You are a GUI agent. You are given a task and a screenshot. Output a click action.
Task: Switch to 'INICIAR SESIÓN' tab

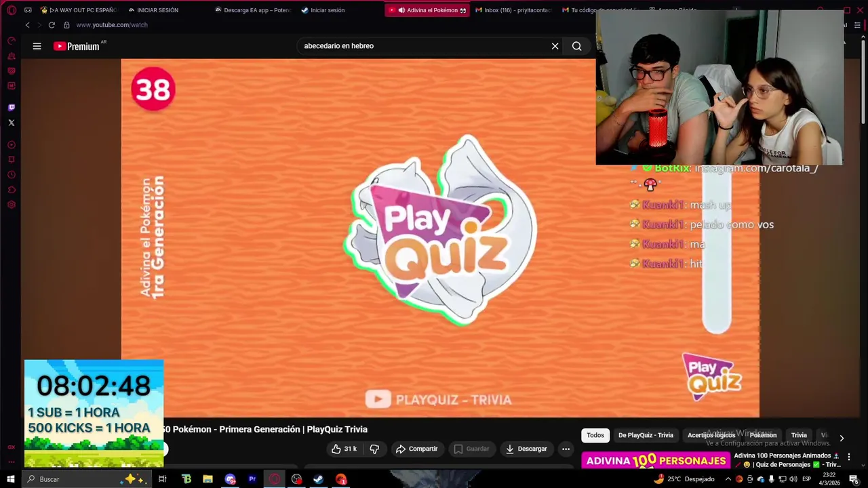click(153, 10)
